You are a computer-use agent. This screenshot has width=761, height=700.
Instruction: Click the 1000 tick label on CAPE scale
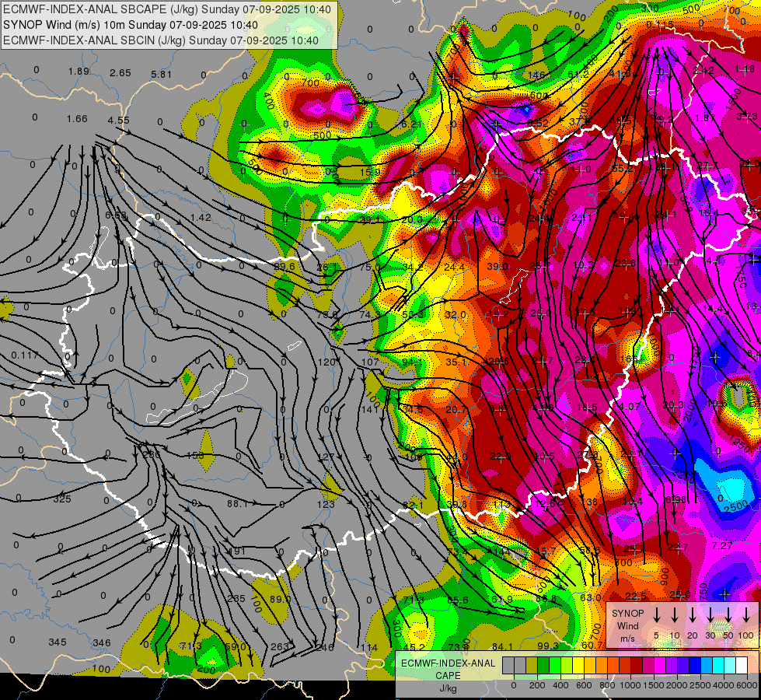[630, 685]
